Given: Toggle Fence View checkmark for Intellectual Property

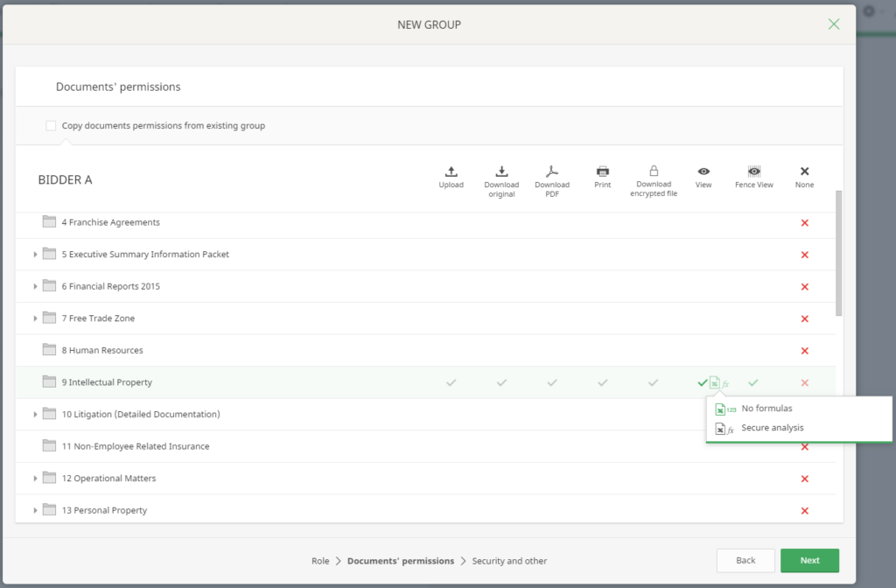Looking at the screenshot, I should [753, 382].
